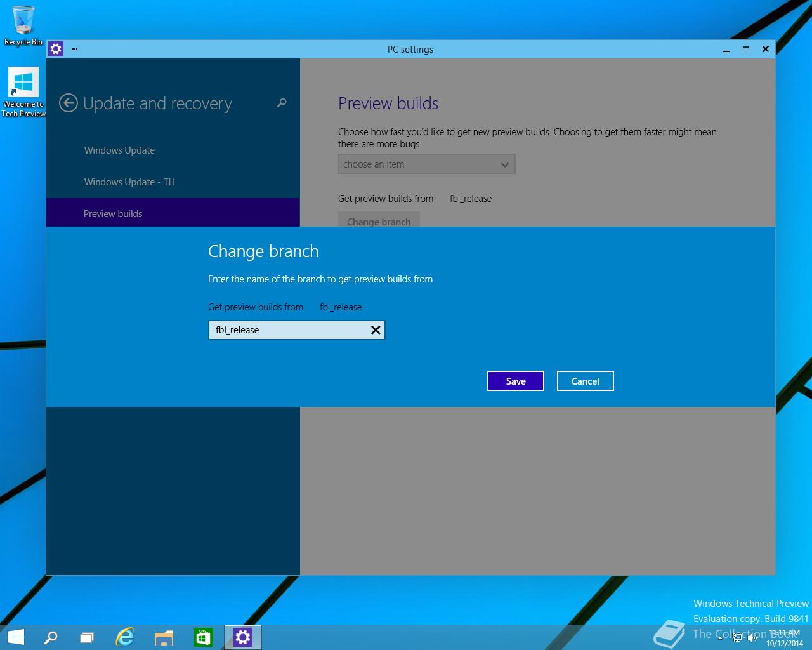The image size is (812, 650).
Task: Click the PC settings gear icon in title bar
Action: 56,49
